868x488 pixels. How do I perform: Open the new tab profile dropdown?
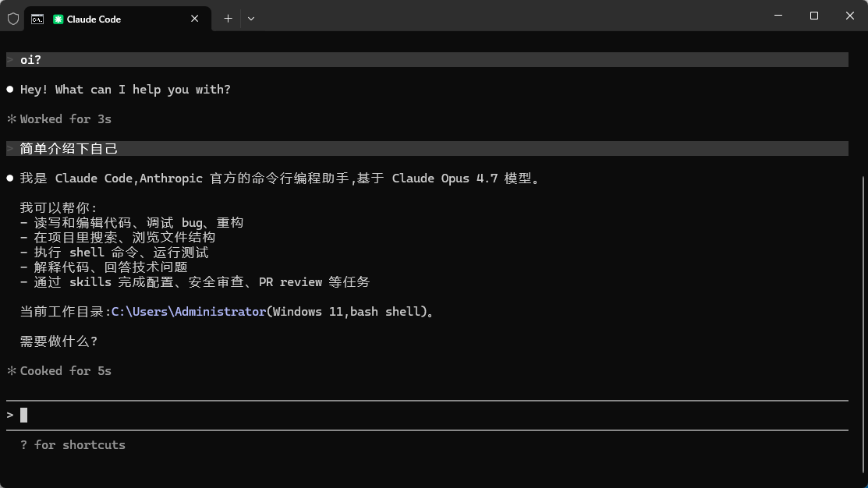[x=251, y=19]
